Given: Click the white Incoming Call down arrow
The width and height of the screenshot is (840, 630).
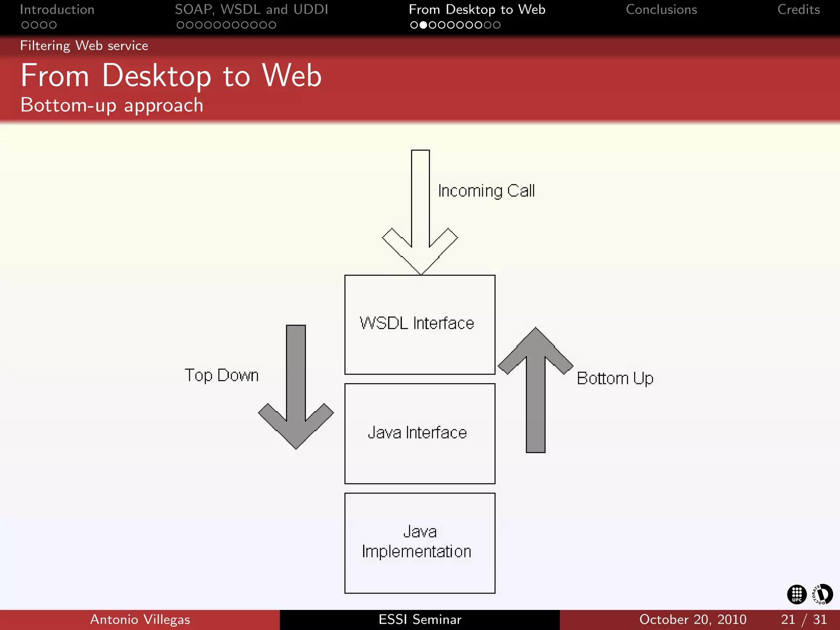Looking at the screenshot, I should tap(420, 212).
